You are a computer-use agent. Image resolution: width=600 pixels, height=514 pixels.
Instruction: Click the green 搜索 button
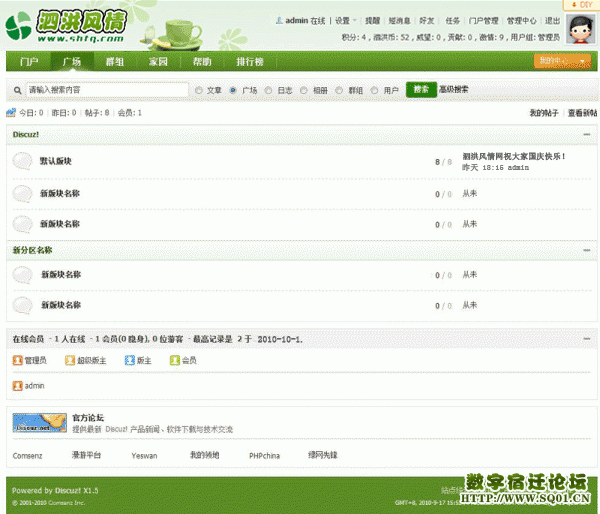point(421,90)
